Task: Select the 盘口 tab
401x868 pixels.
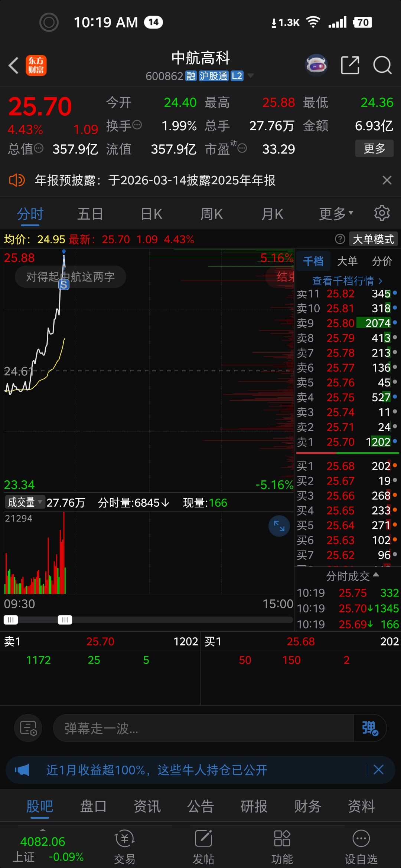Action: click(x=93, y=806)
